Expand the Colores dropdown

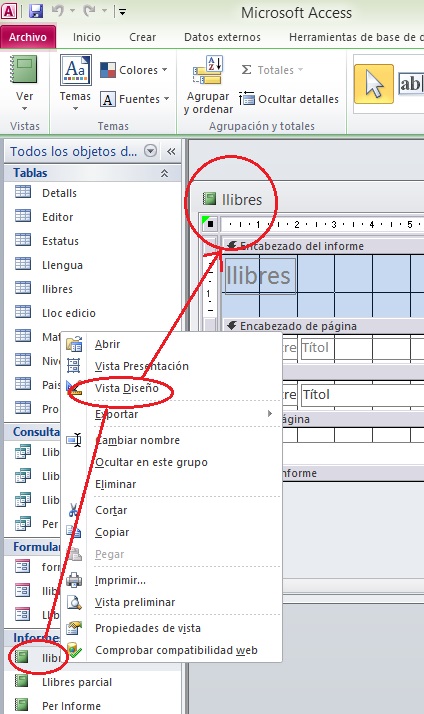coord(134,70)
